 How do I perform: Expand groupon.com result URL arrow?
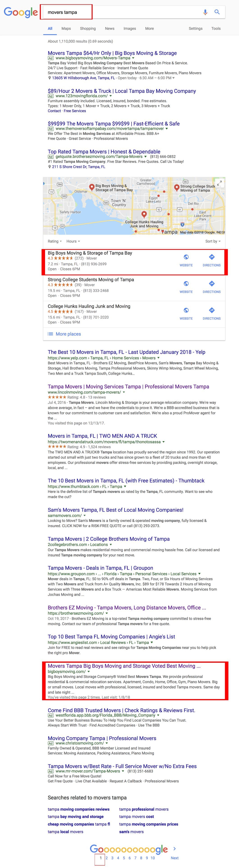[199, 574]
